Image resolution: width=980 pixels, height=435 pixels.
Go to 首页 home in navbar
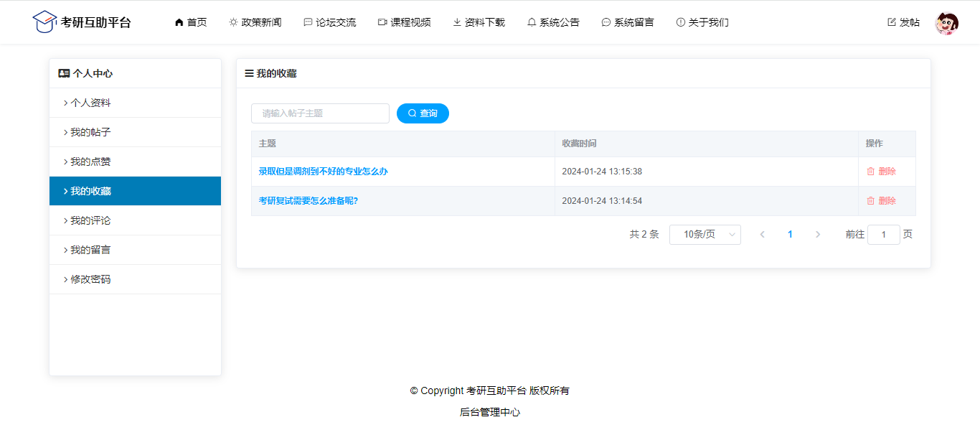[191, 22]
